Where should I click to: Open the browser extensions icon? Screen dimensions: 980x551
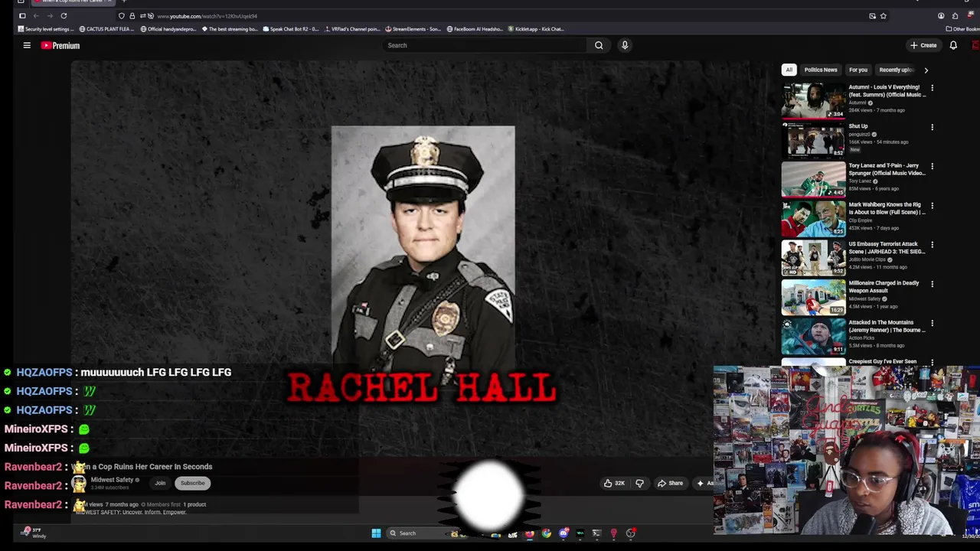[x=955, y=16]
